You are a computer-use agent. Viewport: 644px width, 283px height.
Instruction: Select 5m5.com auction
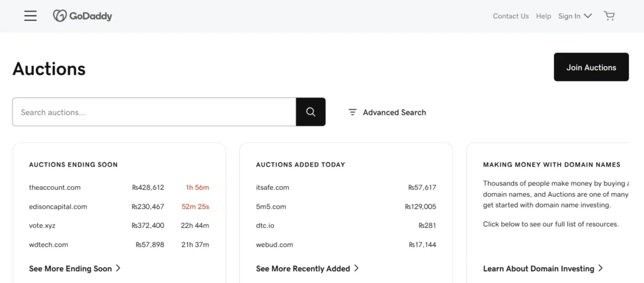click(x=270, y=207)
